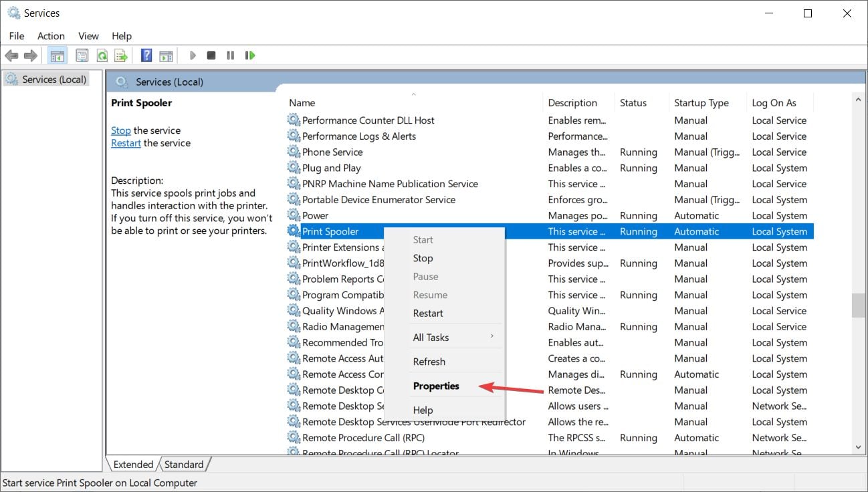
Task: Click gear icon beside Phone Service
Action: click(294, 152)
